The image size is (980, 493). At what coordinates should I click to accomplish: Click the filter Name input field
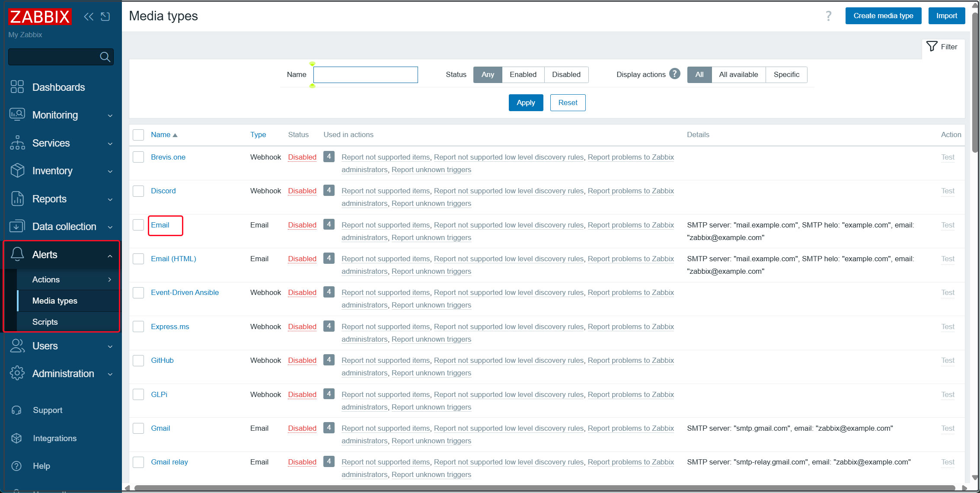click(365, 74)
